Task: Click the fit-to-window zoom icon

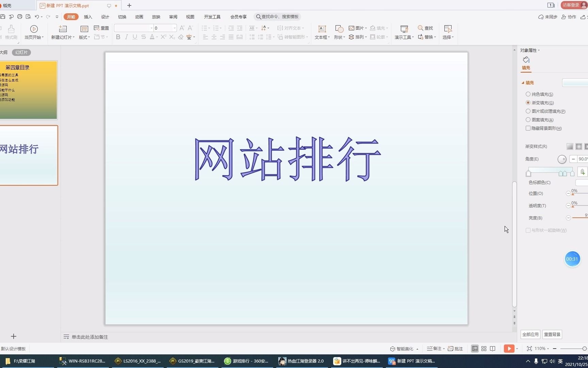Action: 529,349
